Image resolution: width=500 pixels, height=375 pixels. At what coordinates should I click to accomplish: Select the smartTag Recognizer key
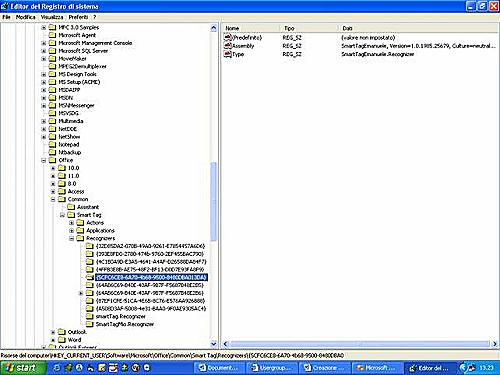(x=121, y=316)
